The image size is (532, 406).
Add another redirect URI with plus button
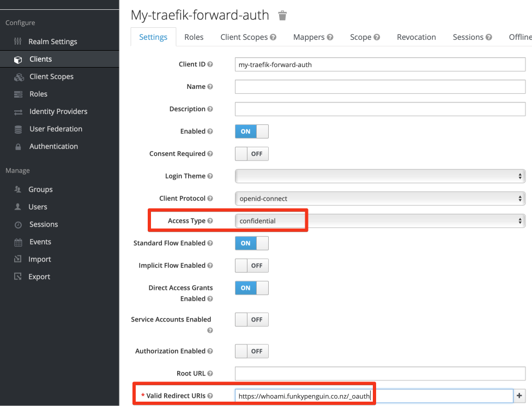[519, 396]
